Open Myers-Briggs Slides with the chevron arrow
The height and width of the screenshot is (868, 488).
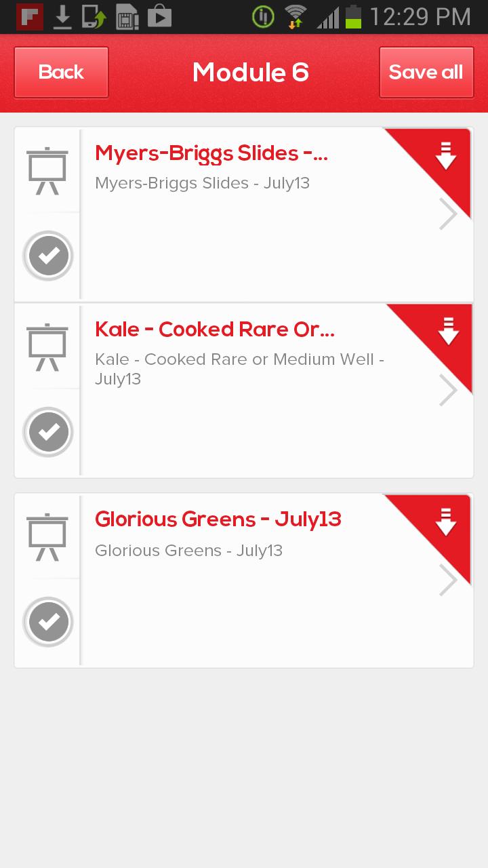(448, 214)
